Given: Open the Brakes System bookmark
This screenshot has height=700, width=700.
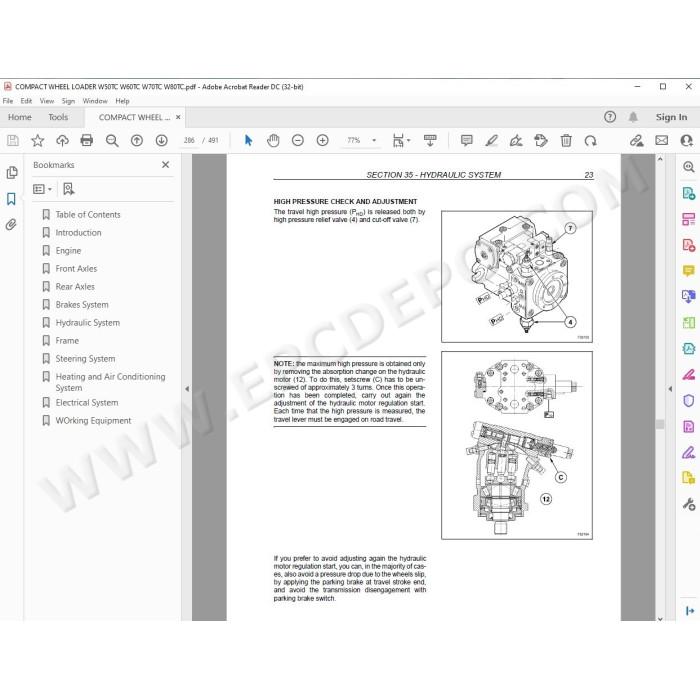Looking at the screenshot, I should pyautogui.click(x=82, y=304).
